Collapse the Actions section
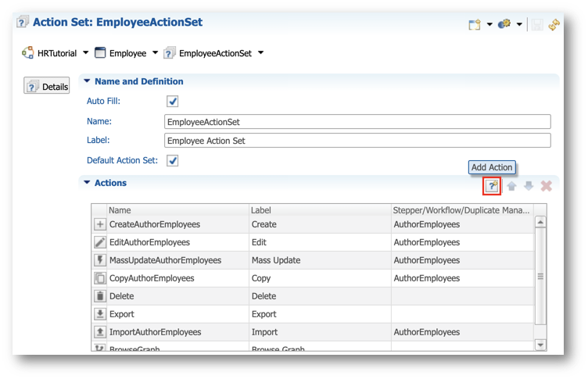 87,183
